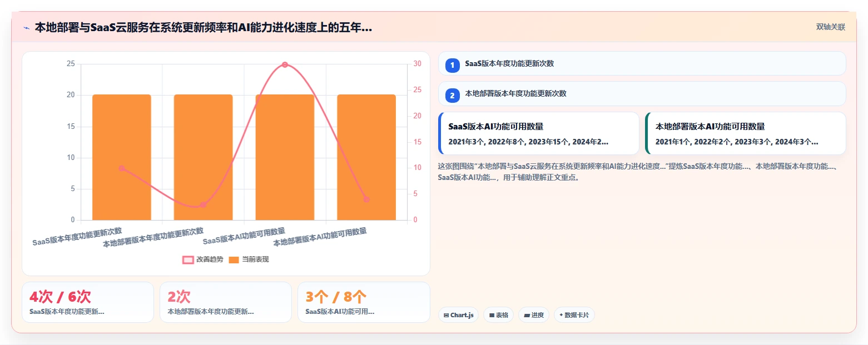
Task: Click the x-axis label SaaS版本年度功能更新次数
Action: point(77,236)
